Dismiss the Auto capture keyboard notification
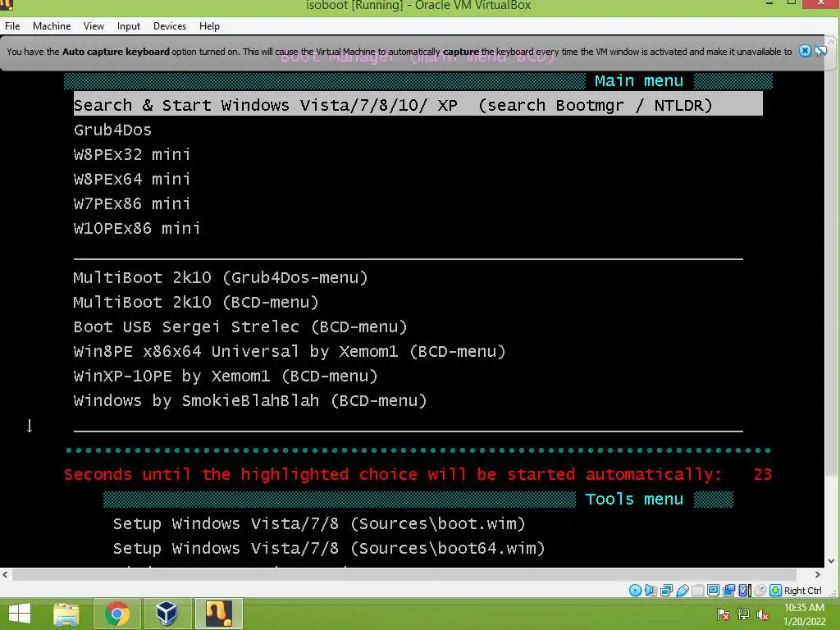The width and height of the screenshot is (840, 630). click(805, 51)
